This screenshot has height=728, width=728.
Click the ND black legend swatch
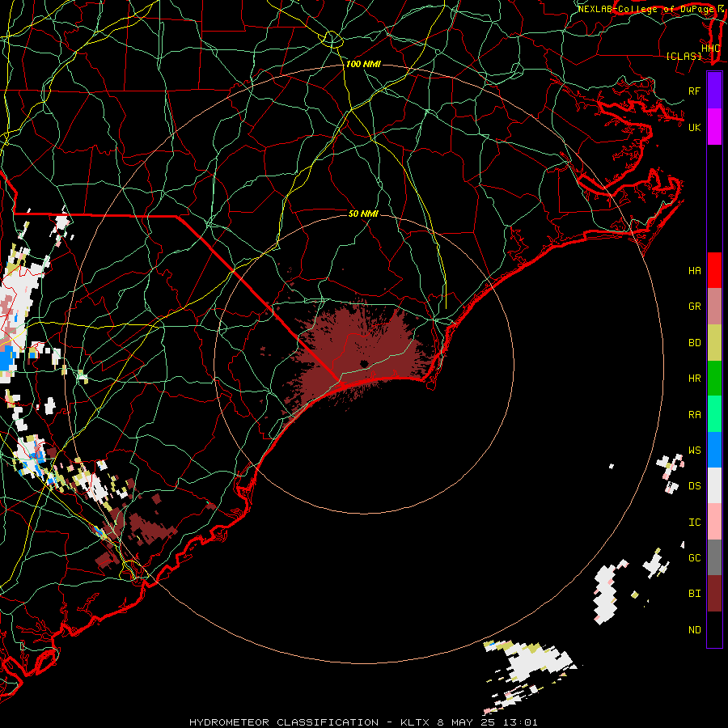(x=714, y=629)
